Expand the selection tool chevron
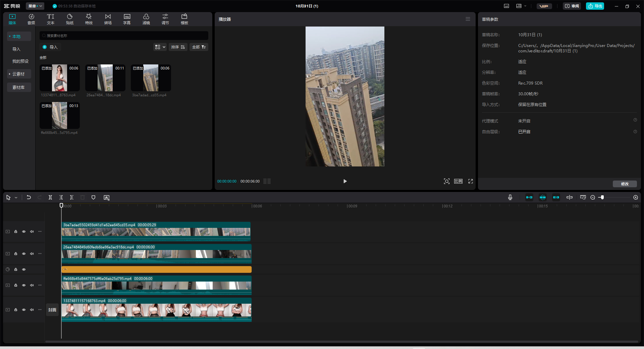 point(16,198)
